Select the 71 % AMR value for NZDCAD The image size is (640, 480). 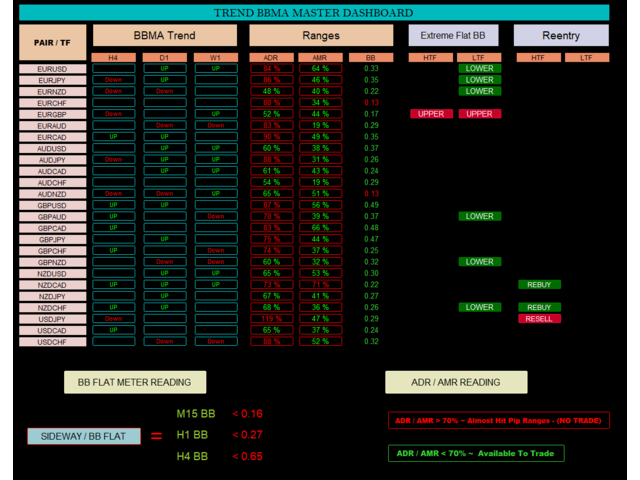[320, 284]
